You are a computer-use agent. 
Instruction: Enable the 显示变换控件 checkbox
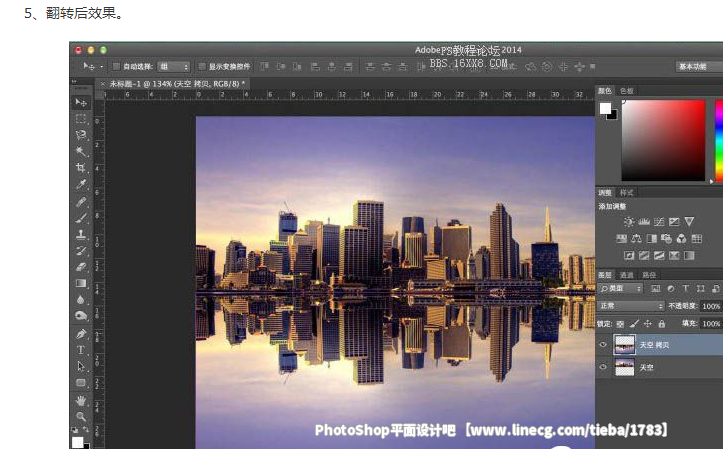pos(202,66)
